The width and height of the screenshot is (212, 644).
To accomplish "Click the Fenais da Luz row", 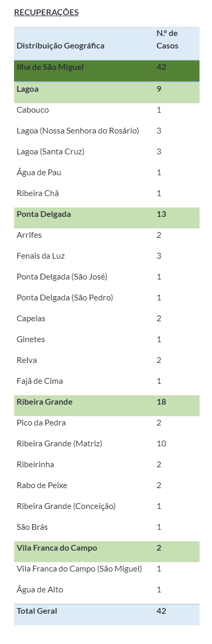I will point(107,256).
